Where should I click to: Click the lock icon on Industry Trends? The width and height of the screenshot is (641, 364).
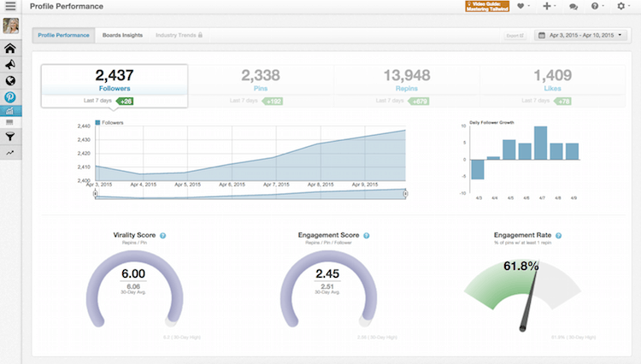(x=200, y=35)
